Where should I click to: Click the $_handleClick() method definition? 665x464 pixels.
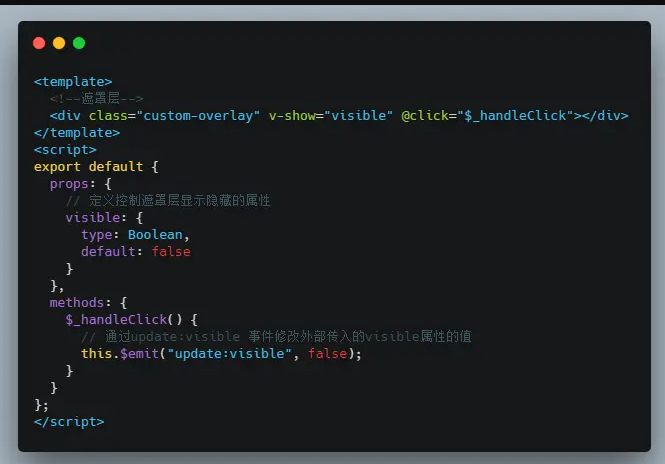[x=131, y=319]
